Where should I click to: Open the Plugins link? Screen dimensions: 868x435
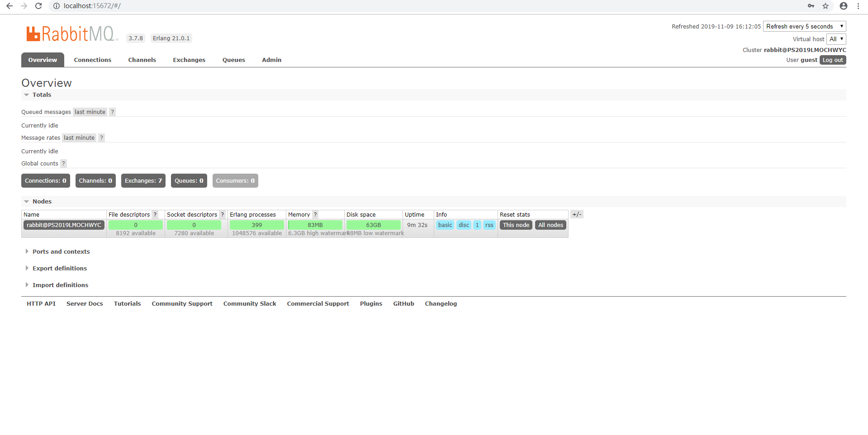tap(371, 304)
